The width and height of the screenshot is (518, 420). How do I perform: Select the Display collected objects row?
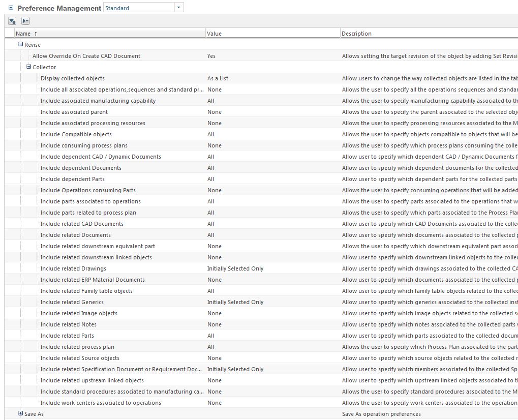coord(72,79)
